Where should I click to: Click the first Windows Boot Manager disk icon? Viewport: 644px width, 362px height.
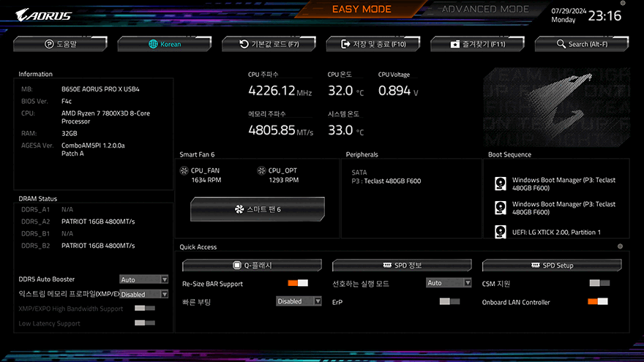click(501, 184)
